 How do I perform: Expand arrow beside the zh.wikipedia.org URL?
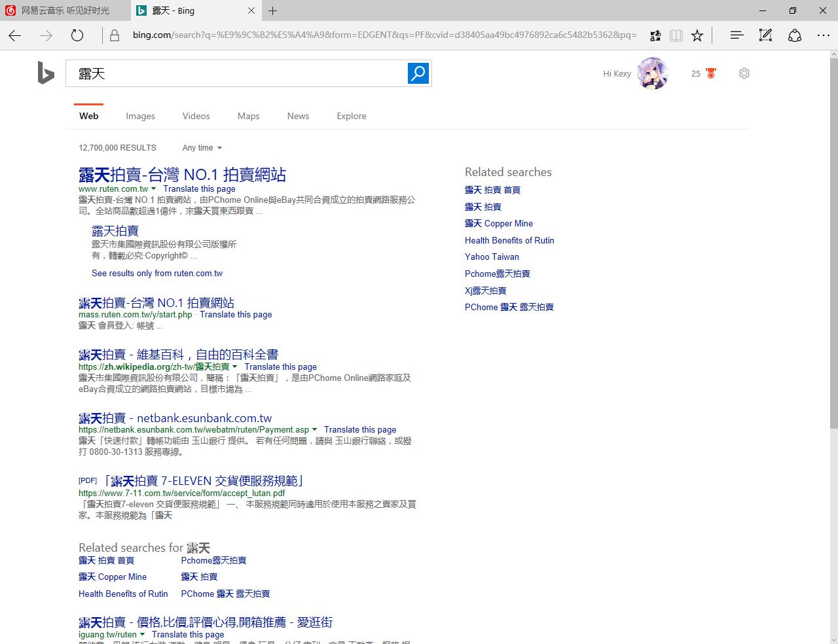click(x=234, y=367)
